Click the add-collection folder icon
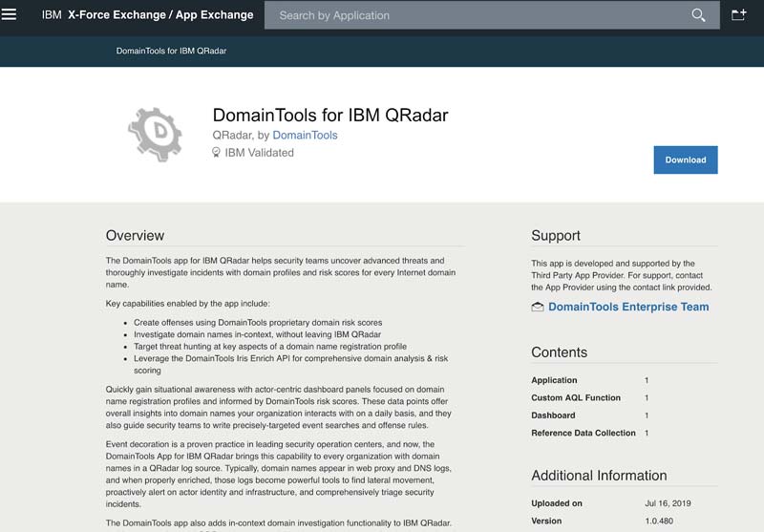The image size is (764, 532). pos(738,14)
